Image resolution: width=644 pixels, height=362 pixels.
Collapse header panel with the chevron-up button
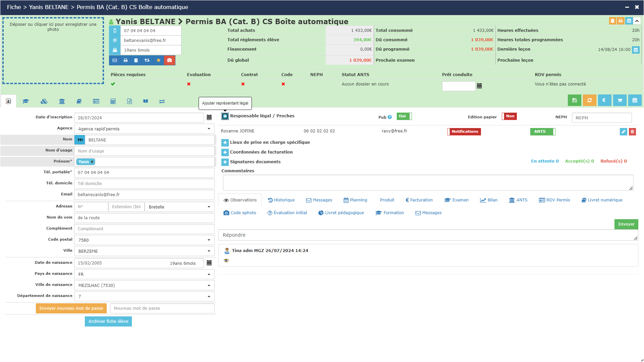(x=637, y=21)
